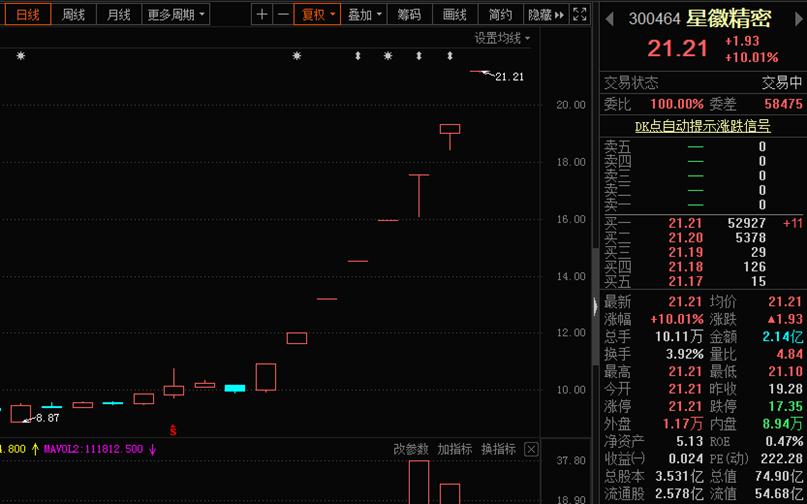Screen dimensions: 807x504
Task: Click the 买四 bid price 21.18
Action: pos(685,267)
